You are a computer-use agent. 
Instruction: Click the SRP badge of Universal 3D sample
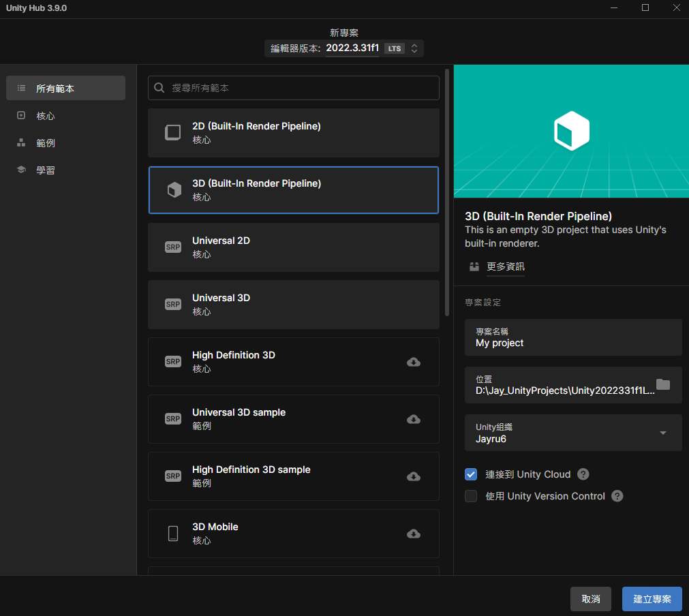(173, 418)
